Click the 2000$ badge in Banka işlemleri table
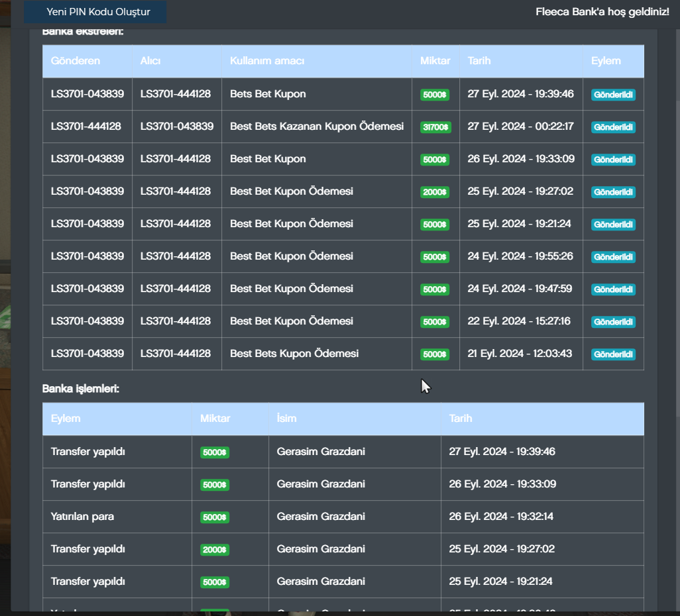Viewport: 680px width, 616px height. click(215, 550)
